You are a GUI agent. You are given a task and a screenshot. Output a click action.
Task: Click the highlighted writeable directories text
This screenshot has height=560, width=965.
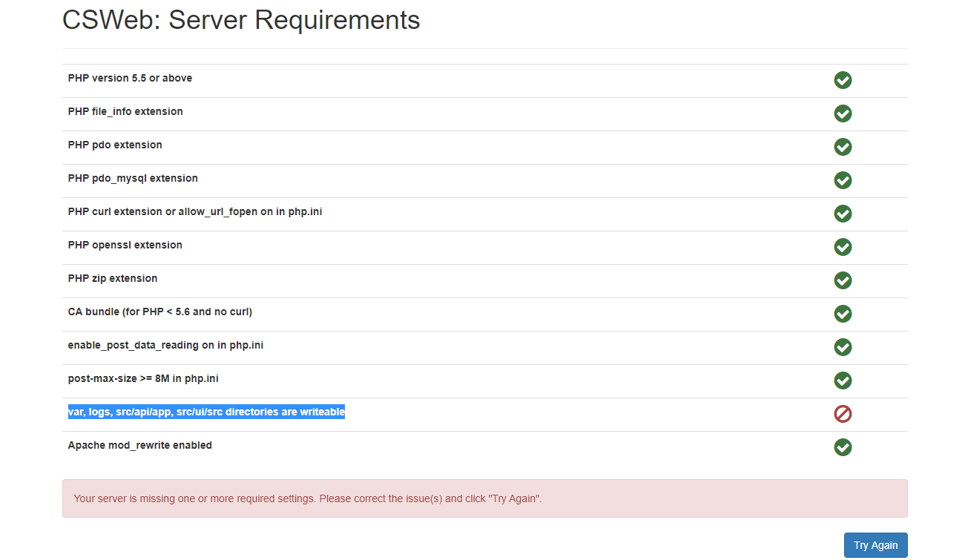206,412
